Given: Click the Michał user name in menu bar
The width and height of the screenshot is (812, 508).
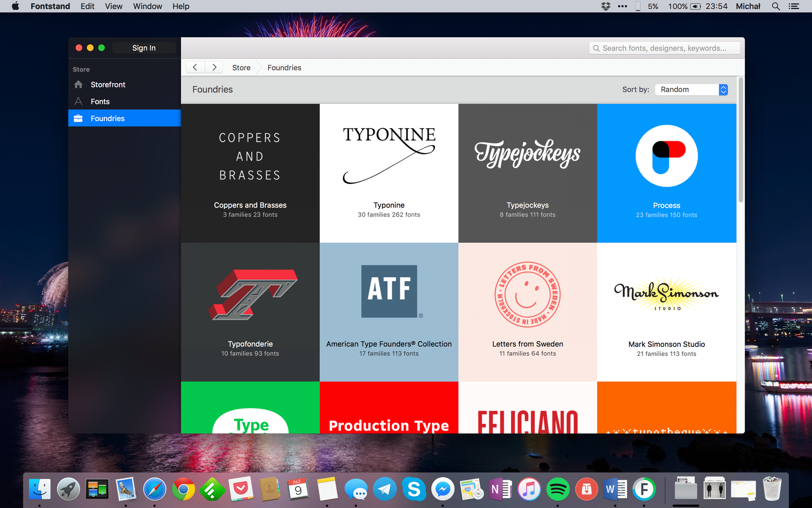Looking at the screenshot, I should point(748,6).
